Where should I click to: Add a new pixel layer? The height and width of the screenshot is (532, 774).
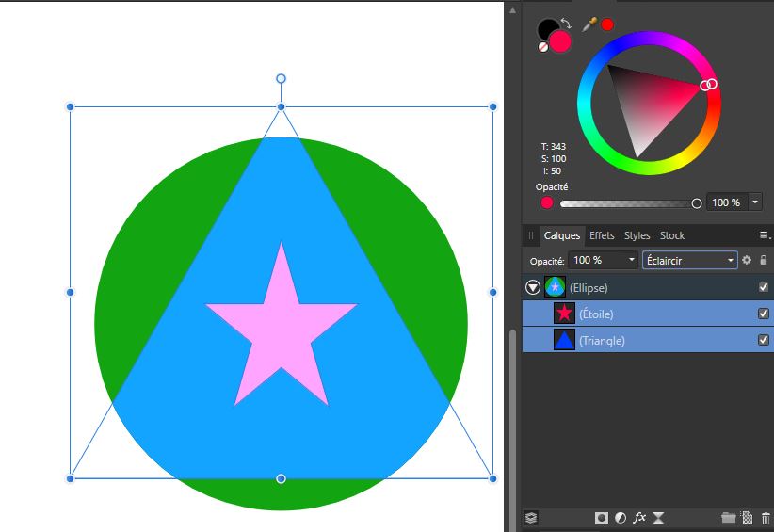[x=748, y=518]
